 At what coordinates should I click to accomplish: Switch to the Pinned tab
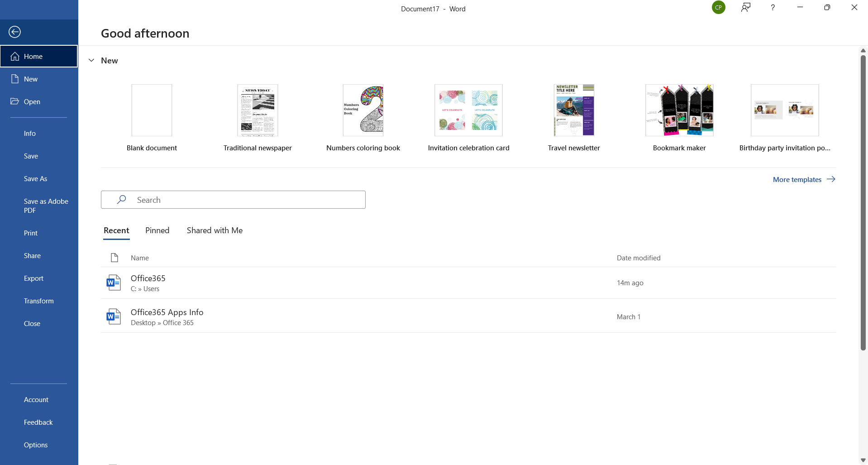pos(157,230)
